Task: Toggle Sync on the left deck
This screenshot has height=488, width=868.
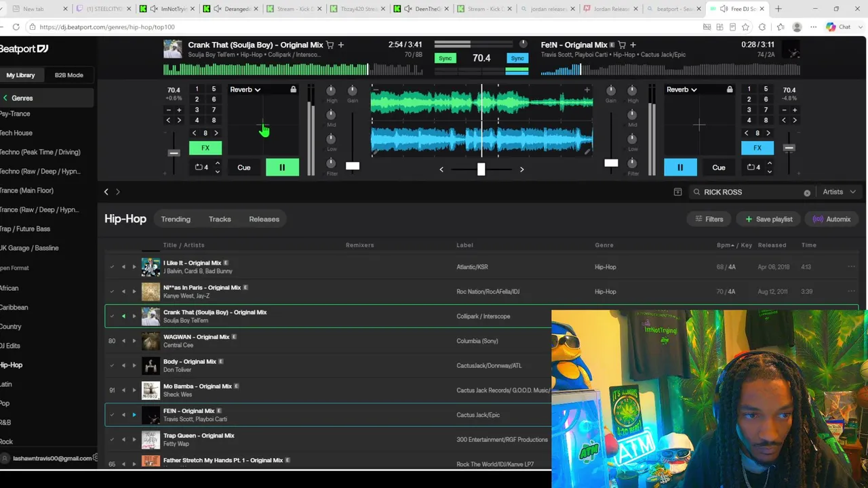Action: tap(445, 58)
